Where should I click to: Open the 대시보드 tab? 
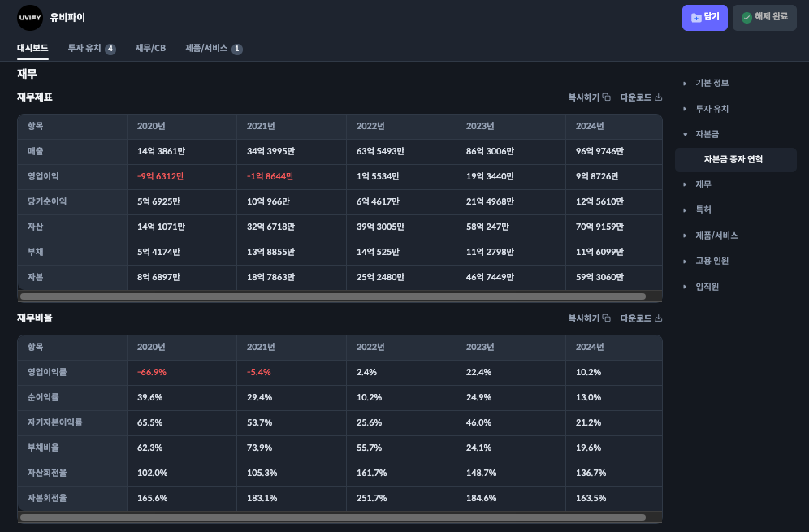[x=32, y=48]
